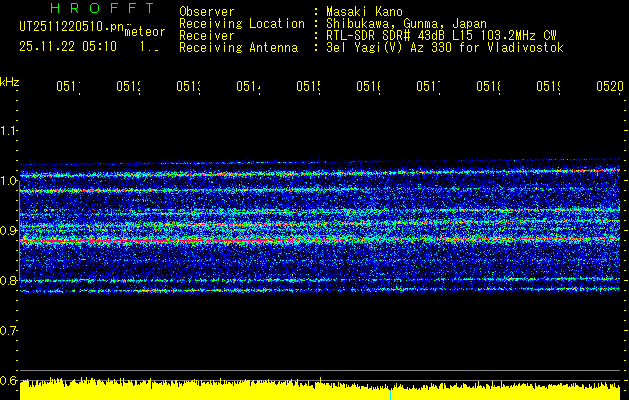Click the 0.6 frequency axis label
Image resolution: width=629 pixels, height=400 pixels.
8,380
